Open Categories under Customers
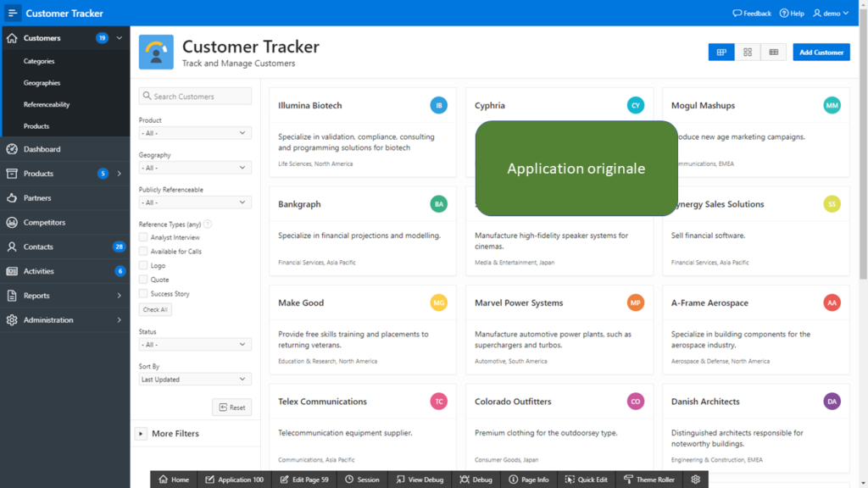 (x=39, y=61)
